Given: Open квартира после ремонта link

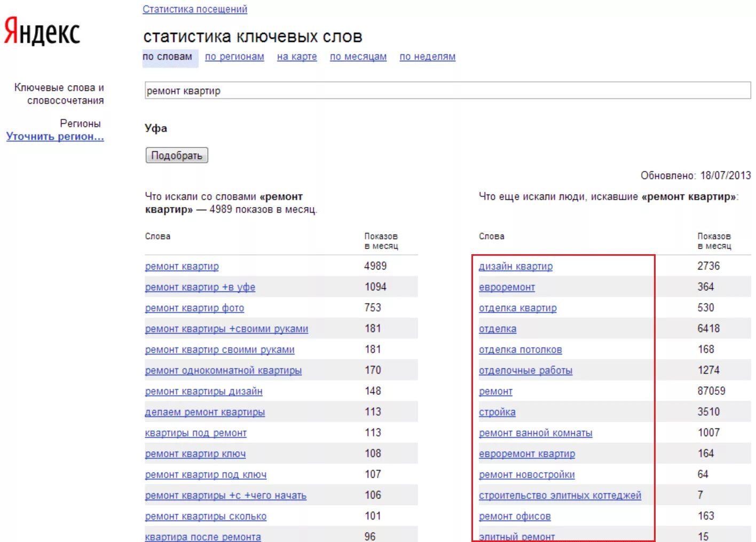Looking at the screenshot, I should [203, 536].
